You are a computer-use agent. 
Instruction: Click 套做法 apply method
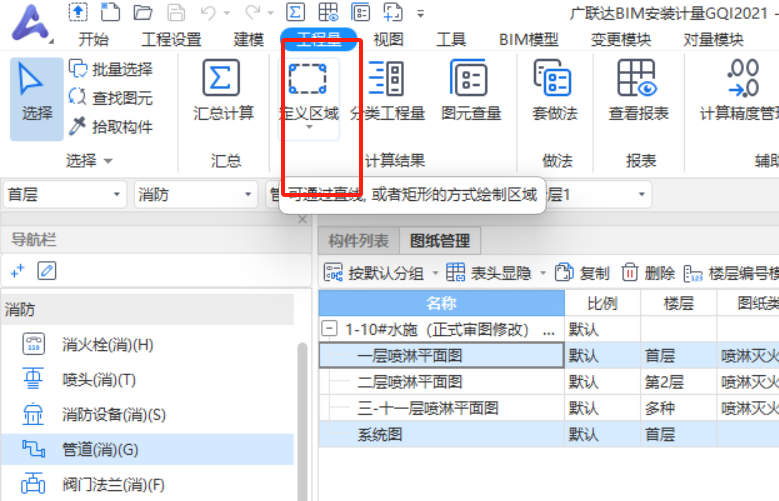554,90
